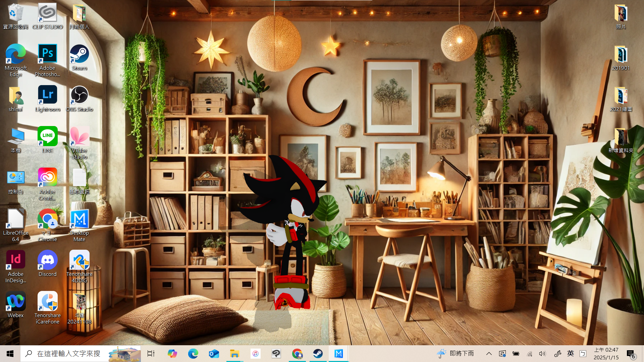Open the 2021繪圖 folder
The image size is (644, 362).
pos(621,99)
